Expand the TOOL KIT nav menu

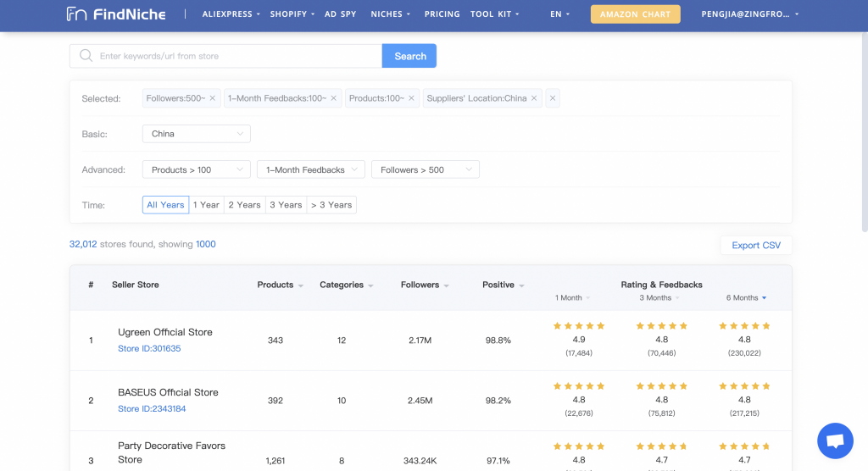(x=495, y=14)
